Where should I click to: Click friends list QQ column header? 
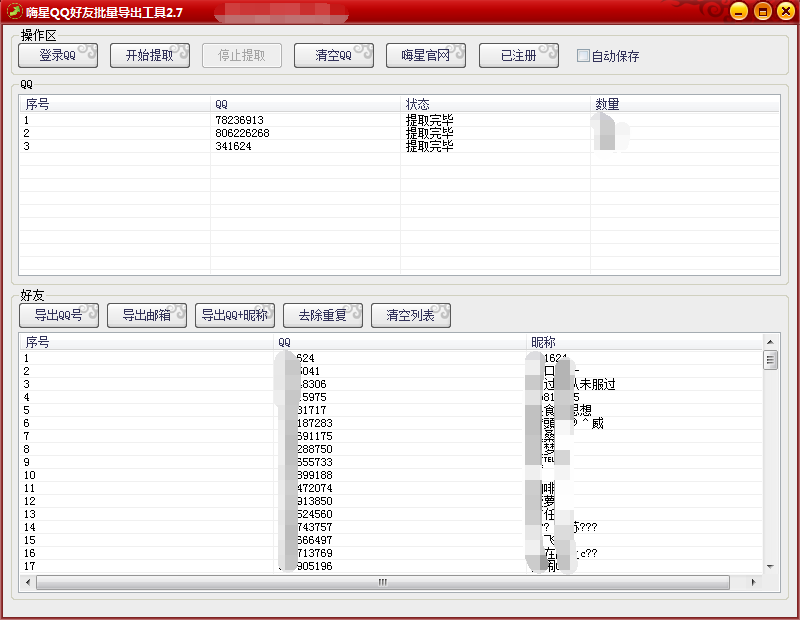(x=400, y=342)
